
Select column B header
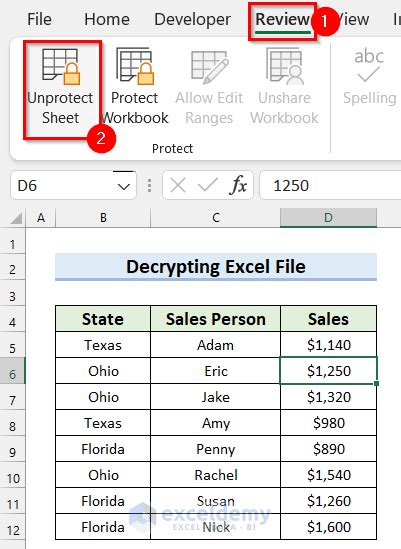click(103, 218)
